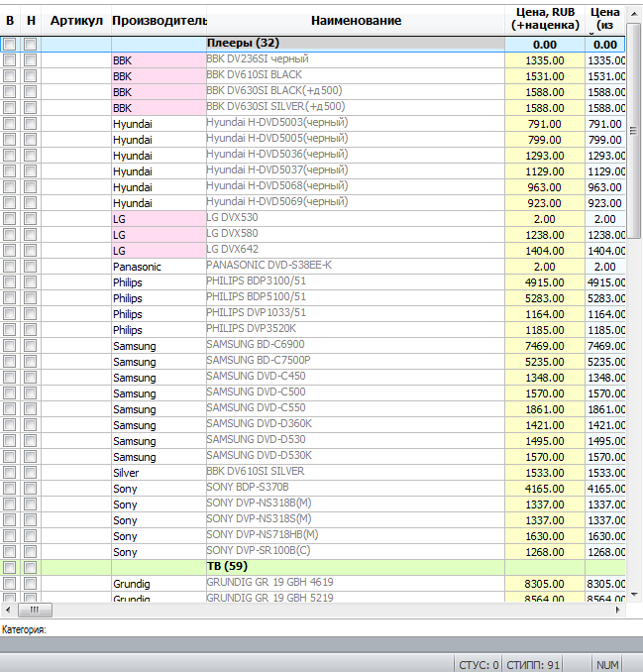Select the Плееры (32) group row

pyautogui.click(x=312, y=45)
